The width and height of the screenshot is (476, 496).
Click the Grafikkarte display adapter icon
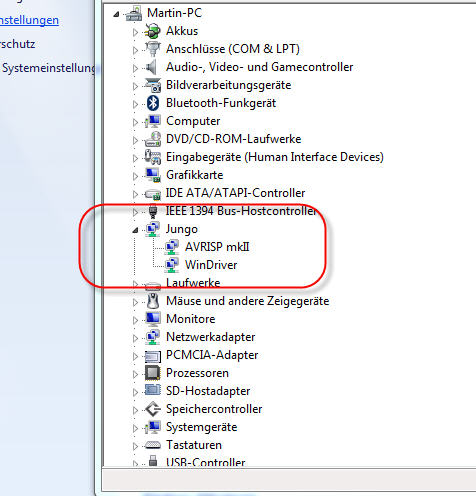pyautogui.click(x=153, y=175)
